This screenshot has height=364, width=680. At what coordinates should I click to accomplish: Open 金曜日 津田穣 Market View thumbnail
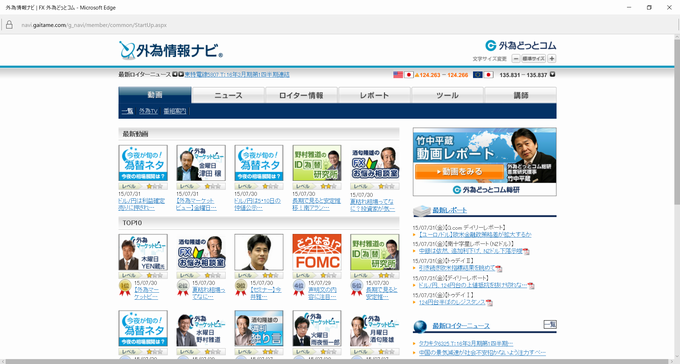(201, 163)
